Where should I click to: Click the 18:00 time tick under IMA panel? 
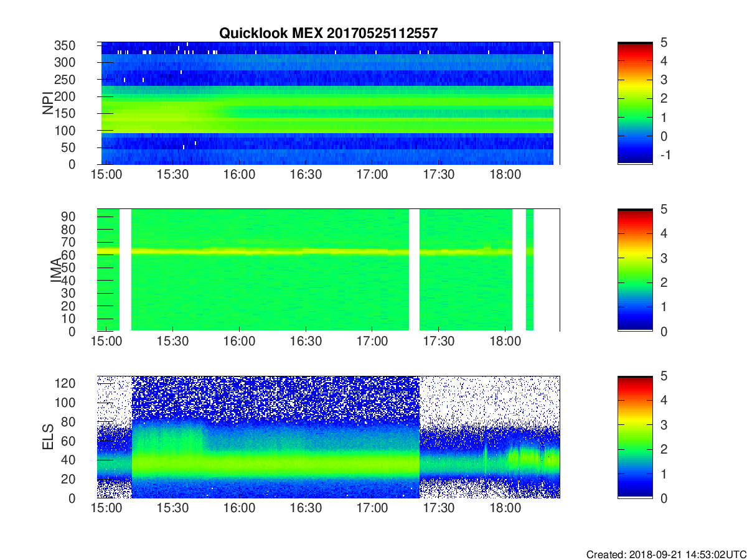(505, 342)
